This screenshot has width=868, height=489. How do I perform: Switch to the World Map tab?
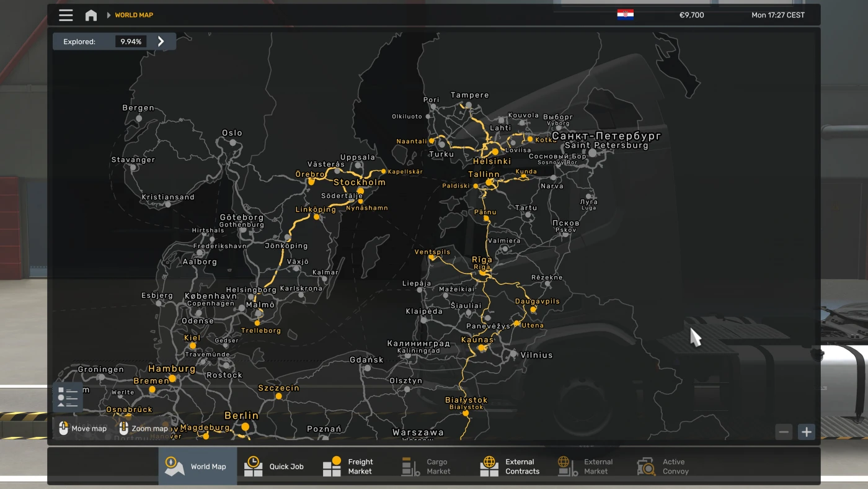pyautogui.click(x=198, y=467)
